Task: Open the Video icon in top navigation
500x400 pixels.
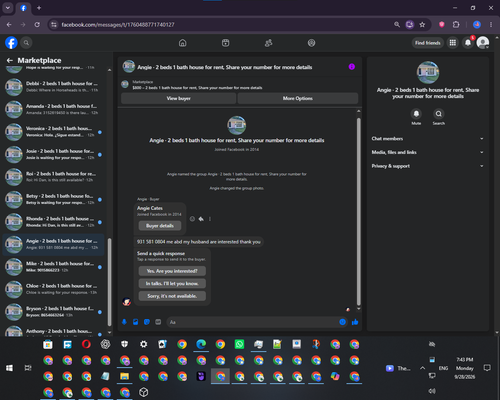Action: click(x=225, y=43)
